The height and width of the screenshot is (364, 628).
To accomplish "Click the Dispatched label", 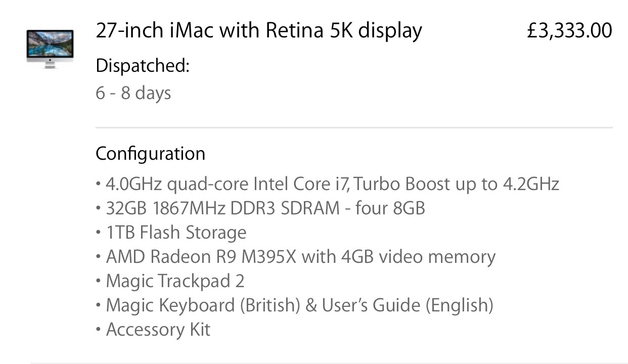I will click(142, 66).
